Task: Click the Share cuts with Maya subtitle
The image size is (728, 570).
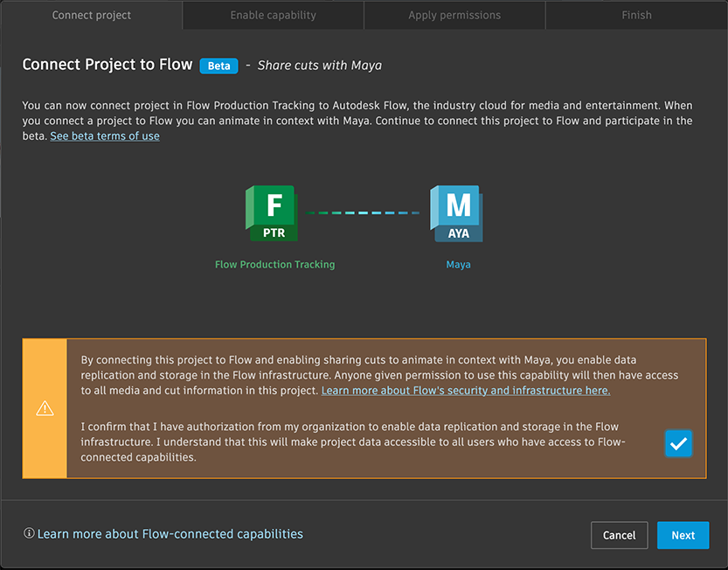Action: pos(319,66)
